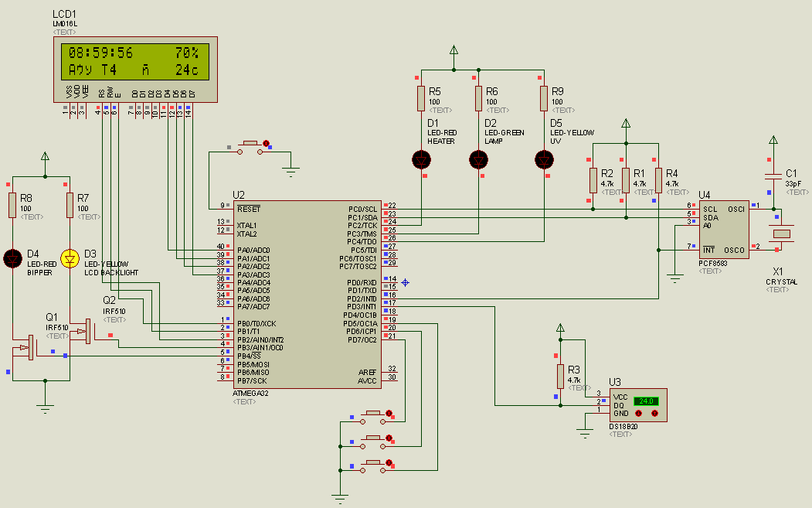Select the Q2 IRF510 transistor symbol
This screenshot has height=508, width=812.
click(82, 331)
